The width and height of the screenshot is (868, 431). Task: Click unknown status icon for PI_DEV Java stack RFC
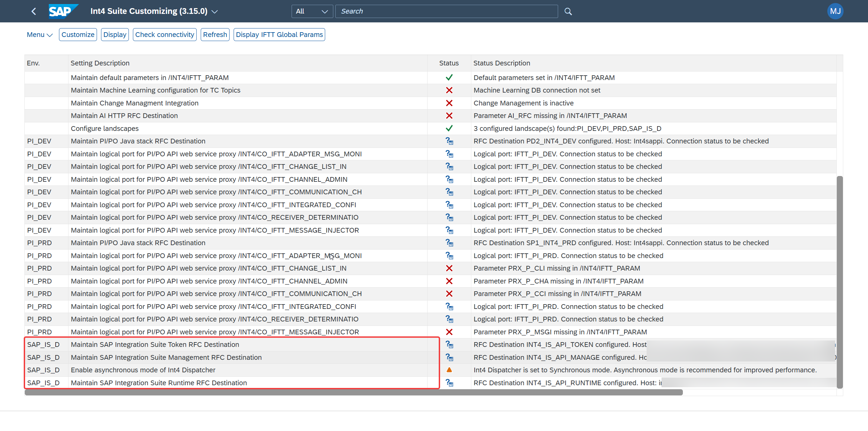pos(449,141)
